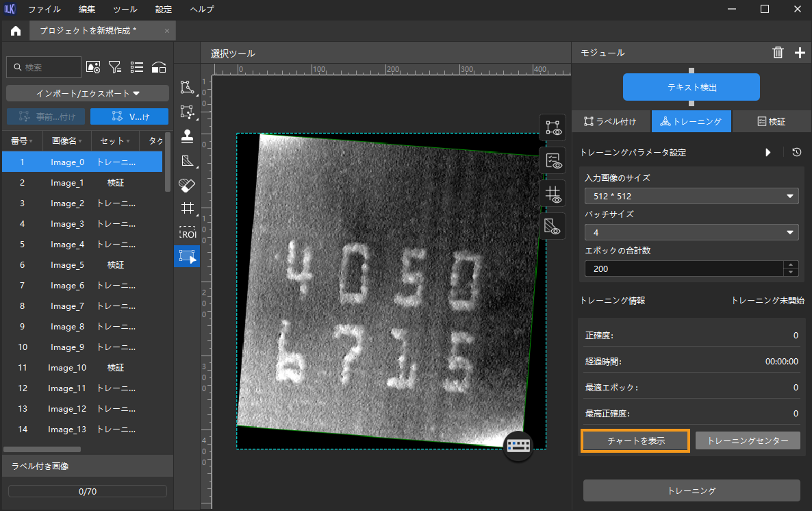Select the eraser tool
This screenshot has height=511, width=812.
187,185
